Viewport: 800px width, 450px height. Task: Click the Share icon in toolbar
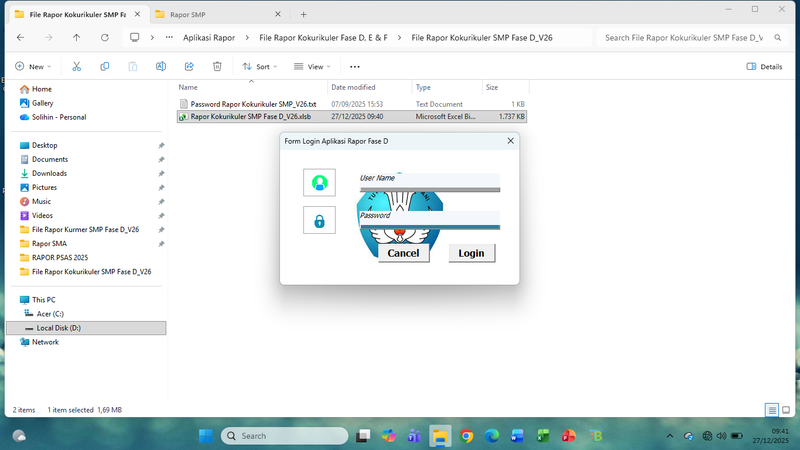pyautogui.click(x=189, y=66)
